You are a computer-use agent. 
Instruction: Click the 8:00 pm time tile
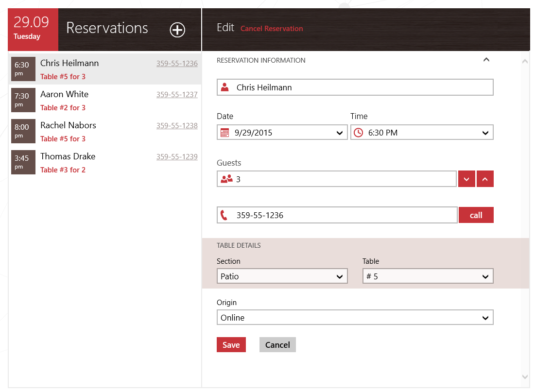click(x=23, y=131)
